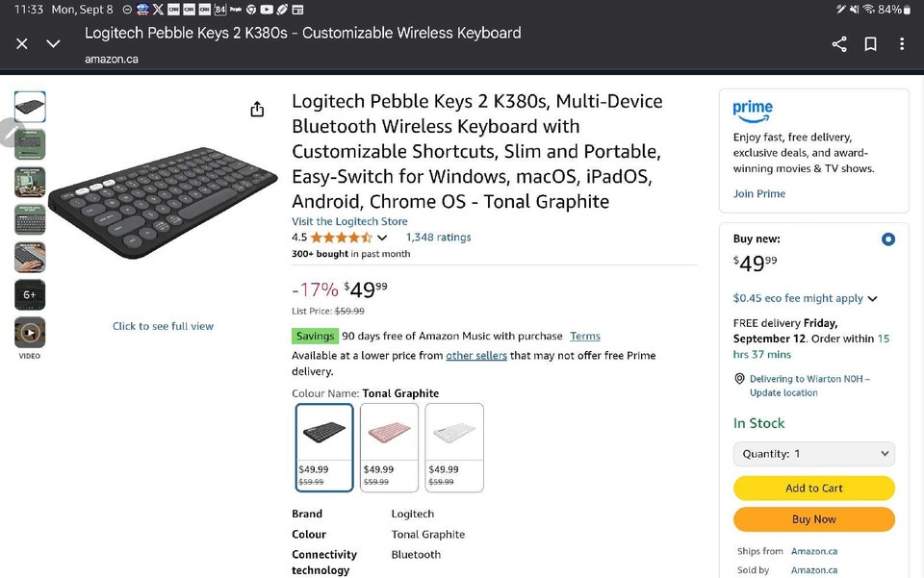
Task: Open the VIDEO thumbnail in the image sidebar
Action: 29,332
